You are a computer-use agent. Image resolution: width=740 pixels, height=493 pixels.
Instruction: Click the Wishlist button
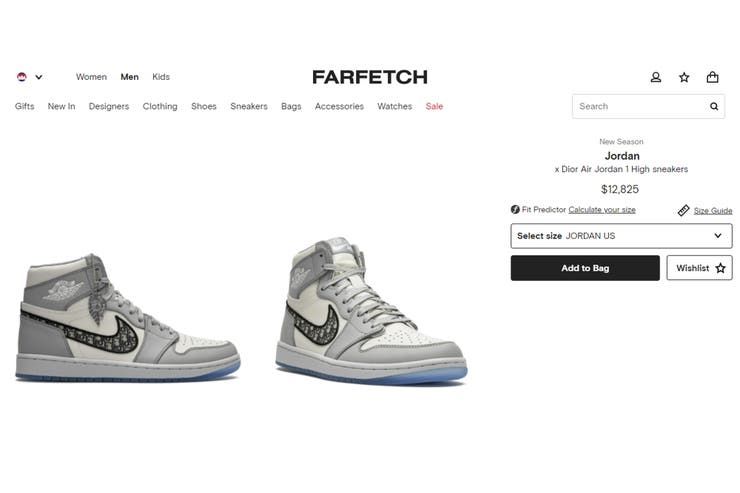(x=699, y=268)
